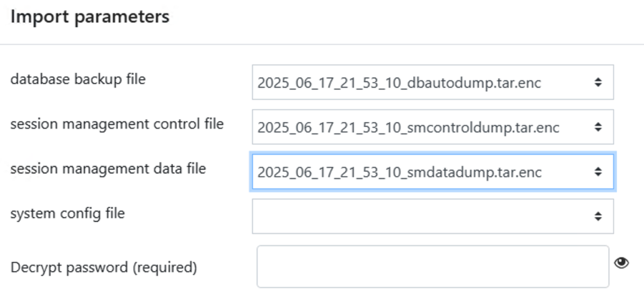Click the 2025_06_17_21_53_10_smcontroldump.tar.enc filename text

[408, 128]
